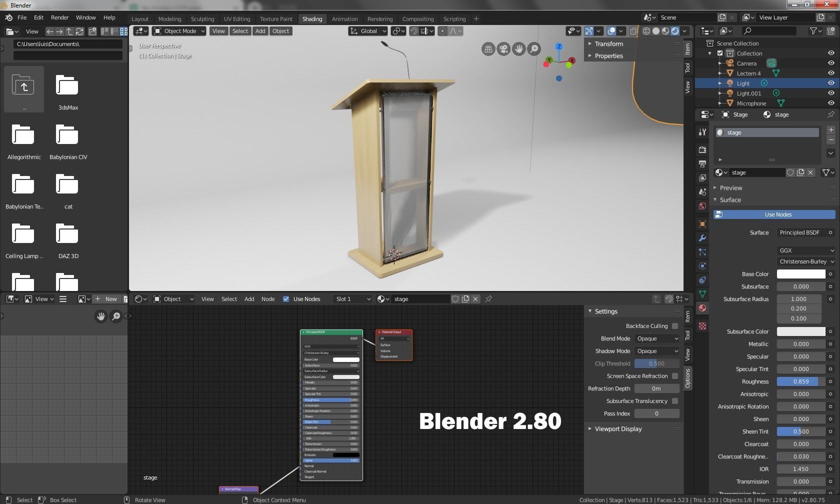Open the Render properties tab icon

point(702,150)
